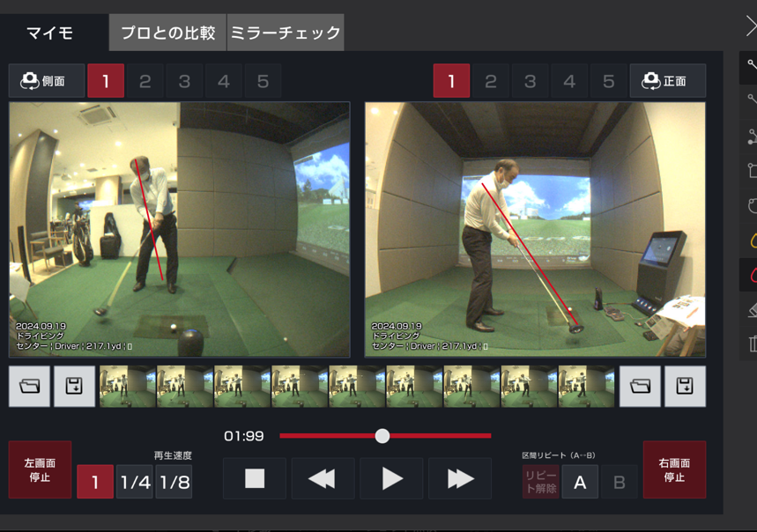Click the fast-forward button
The image size is (757, 532).
tap(460, 478)
